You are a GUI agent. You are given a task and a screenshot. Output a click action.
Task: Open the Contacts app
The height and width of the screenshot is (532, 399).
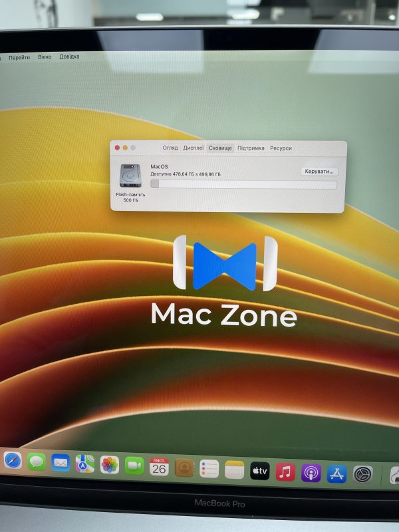click(x=184, y=468)
